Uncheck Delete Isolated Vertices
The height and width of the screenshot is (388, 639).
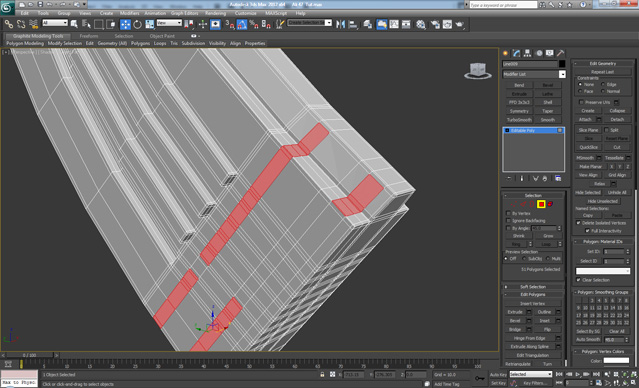click(x=578, y=223)
